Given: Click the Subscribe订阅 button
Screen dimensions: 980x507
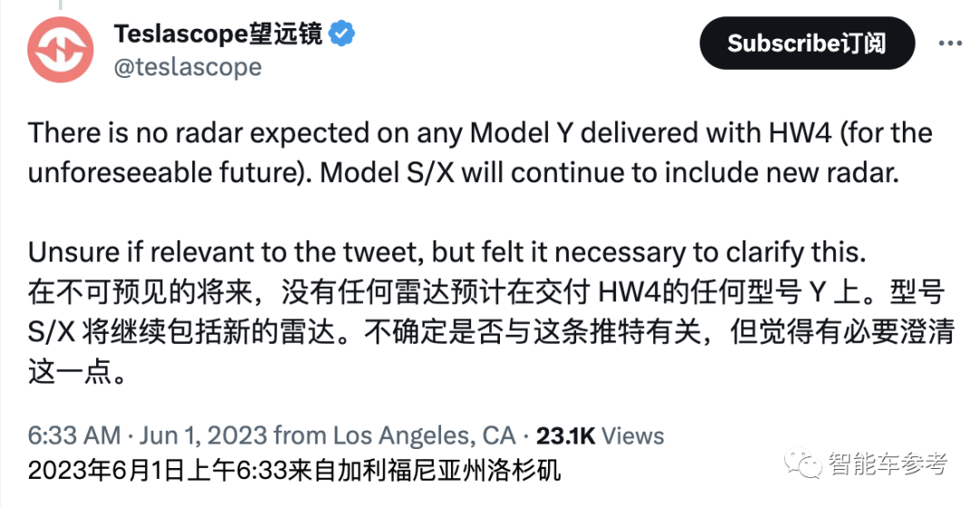Looking at the screenshot, I should 807,44.
